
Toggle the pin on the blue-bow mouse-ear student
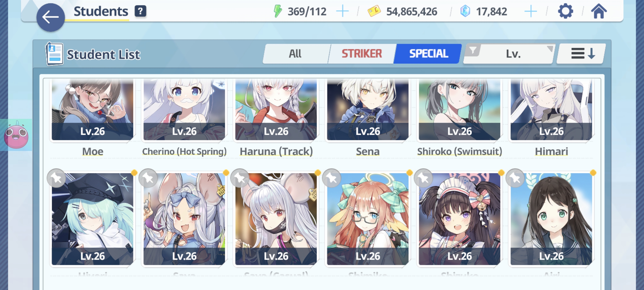(x=148, y=179)
